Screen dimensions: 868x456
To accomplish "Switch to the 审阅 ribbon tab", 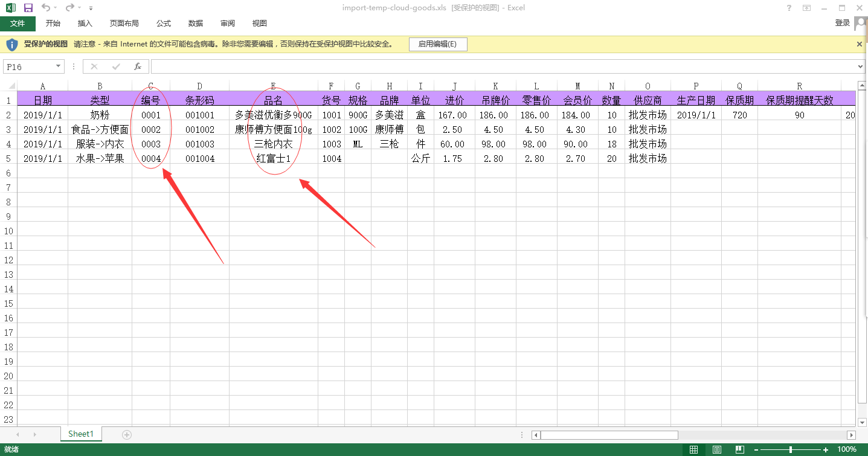I will (228, 24).
